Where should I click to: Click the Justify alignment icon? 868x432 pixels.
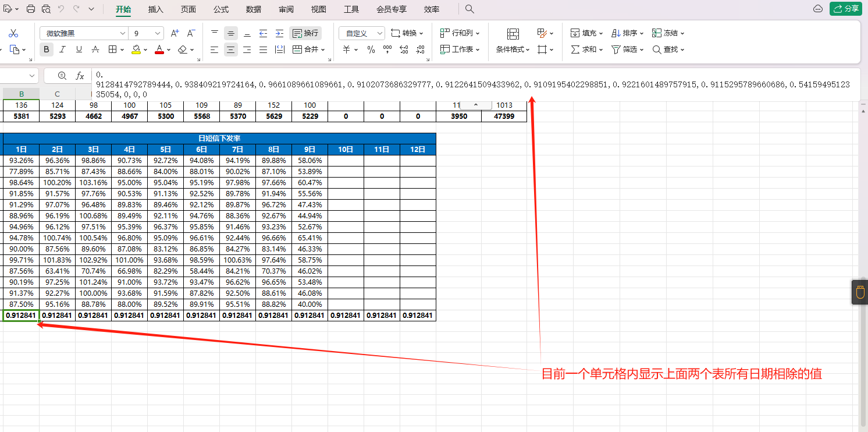(x=263, y=49)
